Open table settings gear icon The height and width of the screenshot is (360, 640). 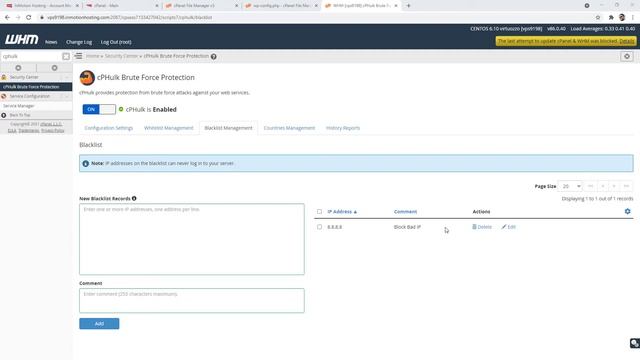coord(627,211)
